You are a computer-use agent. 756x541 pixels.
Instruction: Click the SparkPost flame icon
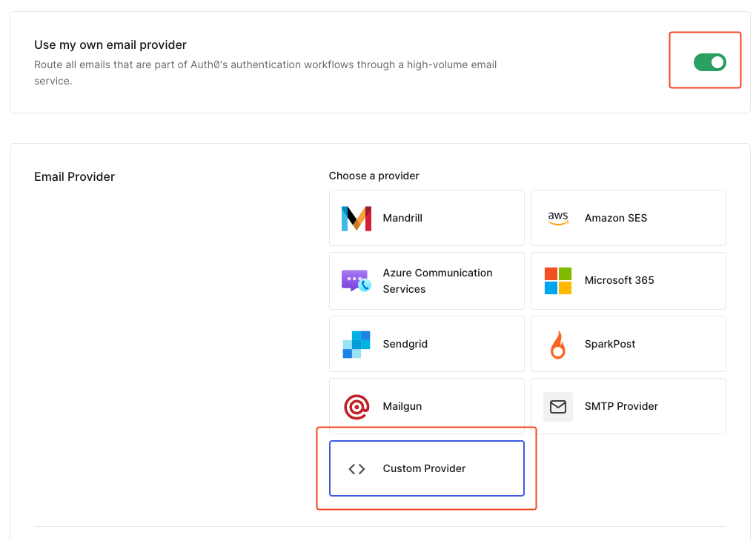558,345
